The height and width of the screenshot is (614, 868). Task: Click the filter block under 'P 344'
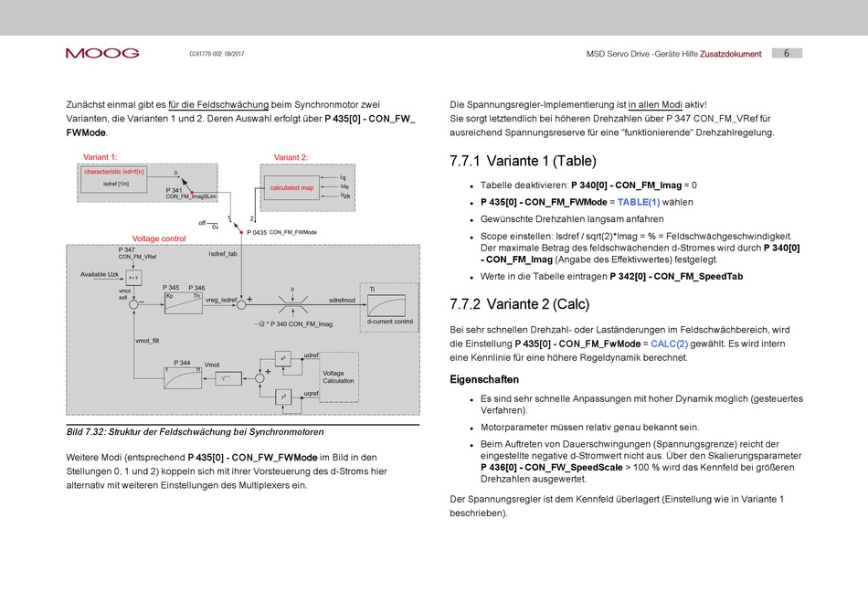click(183, 377)
